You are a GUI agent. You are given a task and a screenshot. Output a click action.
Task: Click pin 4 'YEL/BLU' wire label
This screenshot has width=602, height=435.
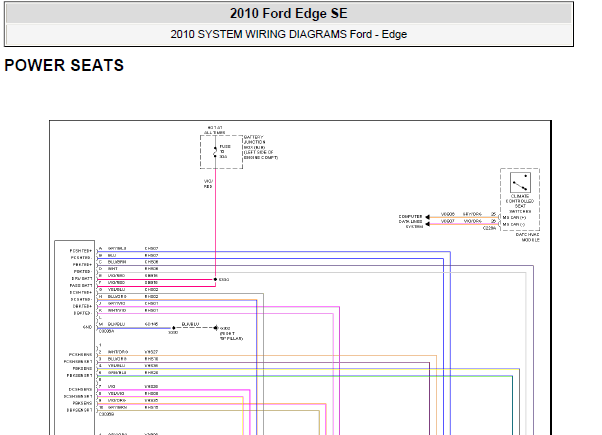point(116,366)
